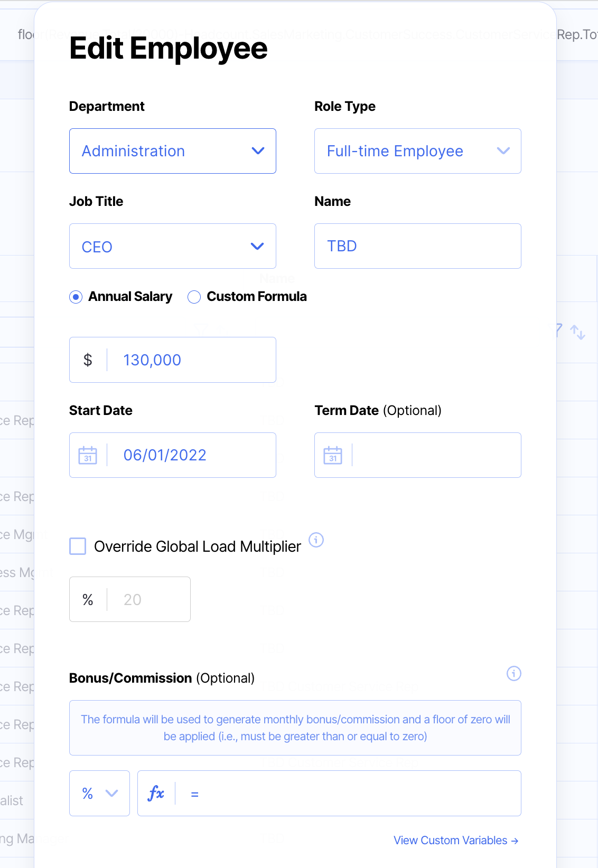The width and height of the screenshot is (598, 868).
Task: Click the sort arrows icon behind dialog
Action: [x=577, y=332]
